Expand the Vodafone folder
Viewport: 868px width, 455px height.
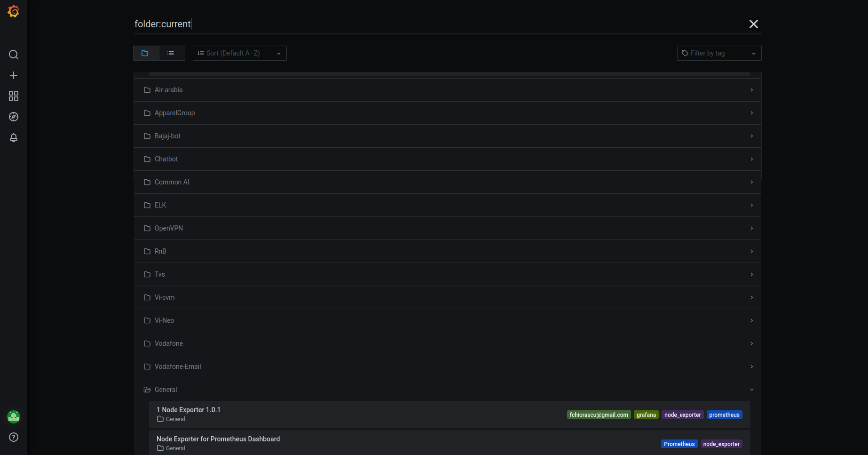tap(448, 343)
